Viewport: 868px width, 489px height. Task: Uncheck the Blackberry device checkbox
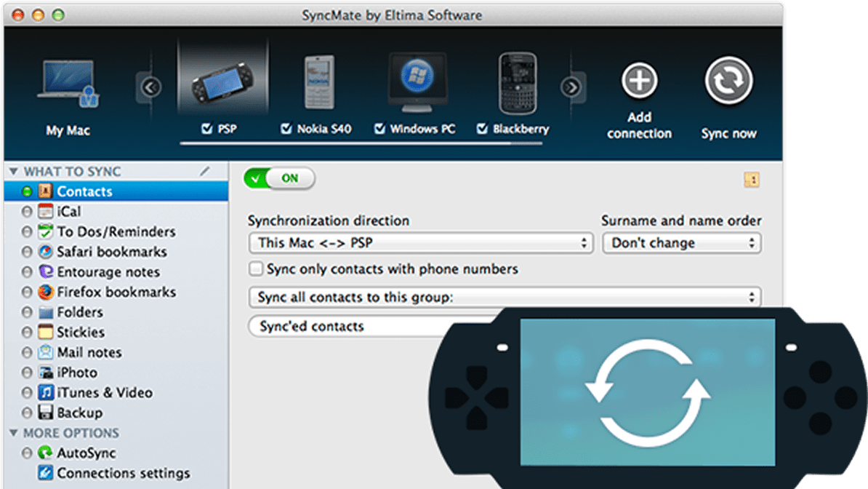[x=481, y=128]
